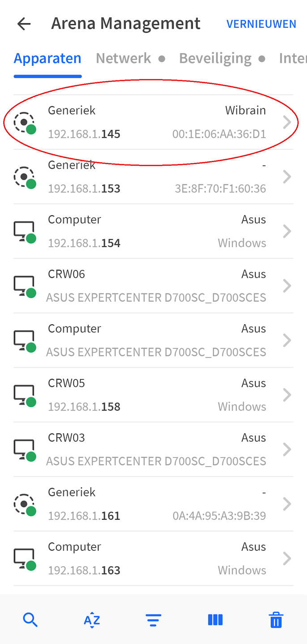307x644 pixels.
Task: Open the search magnifier icon
Action: pyautogui.click(x=30, y=620)
